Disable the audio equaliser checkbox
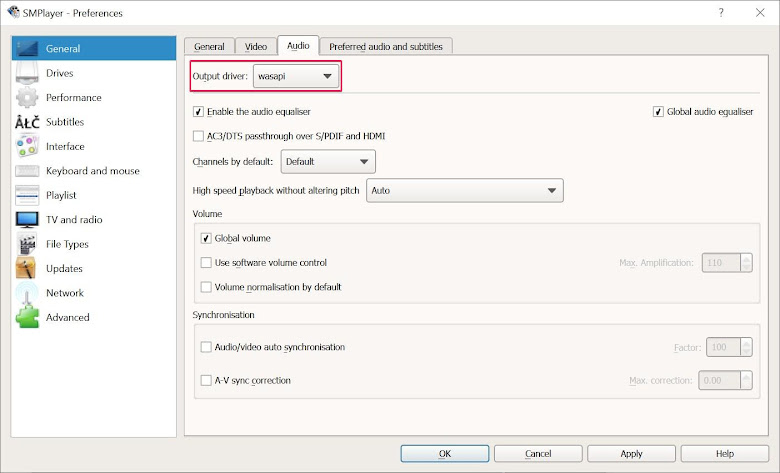The image size is (780, 473). coord(198,111)
